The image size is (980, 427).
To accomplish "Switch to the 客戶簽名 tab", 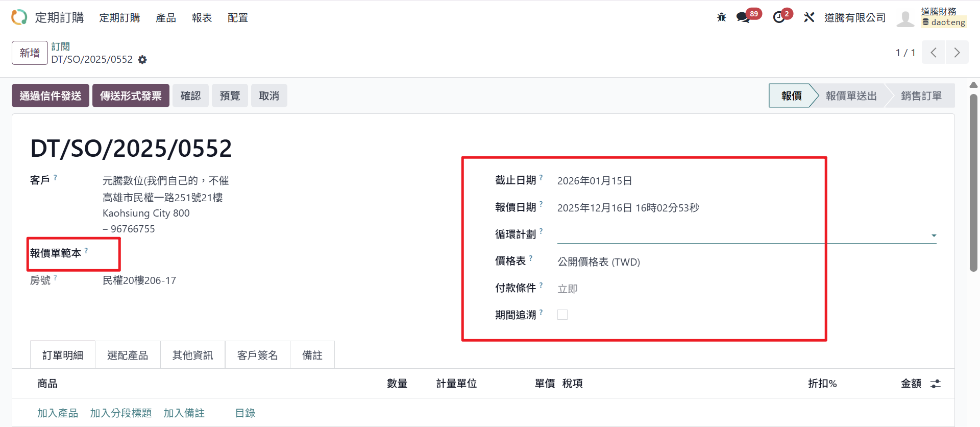I will coord(257,355).
